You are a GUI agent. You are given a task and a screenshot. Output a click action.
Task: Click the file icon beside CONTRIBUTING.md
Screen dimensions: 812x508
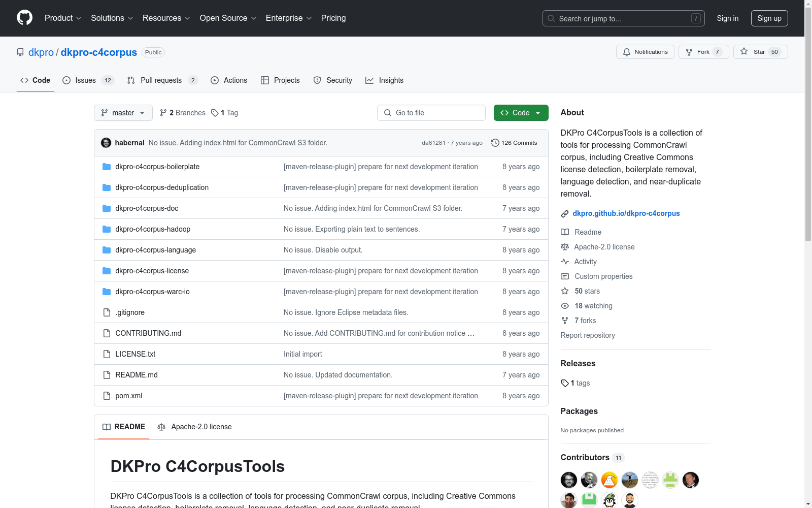click(x=107, y=333)
